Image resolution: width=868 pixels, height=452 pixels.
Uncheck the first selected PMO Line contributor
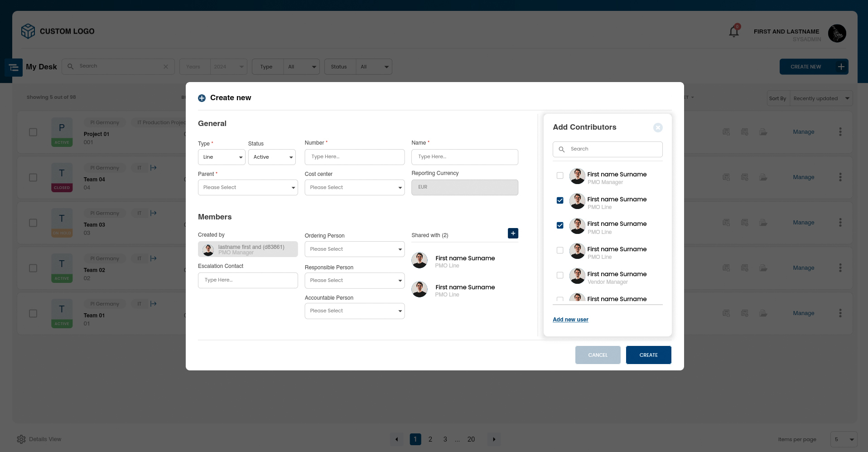click(560, 200)
